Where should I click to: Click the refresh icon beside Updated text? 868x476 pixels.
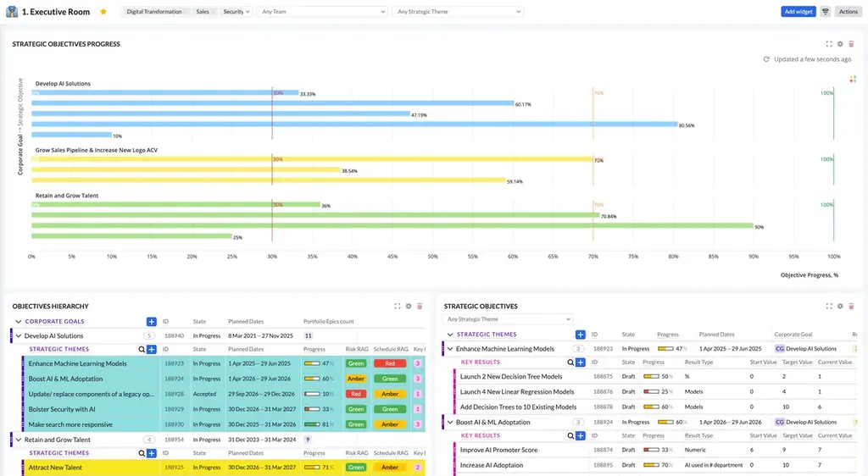(766, 59)
